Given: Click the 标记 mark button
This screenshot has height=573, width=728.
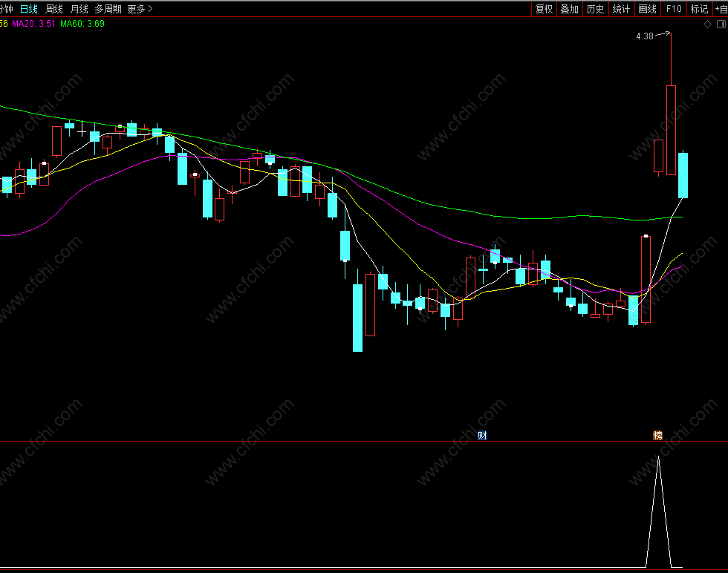Looking at the screenshot, I should 699,9.
